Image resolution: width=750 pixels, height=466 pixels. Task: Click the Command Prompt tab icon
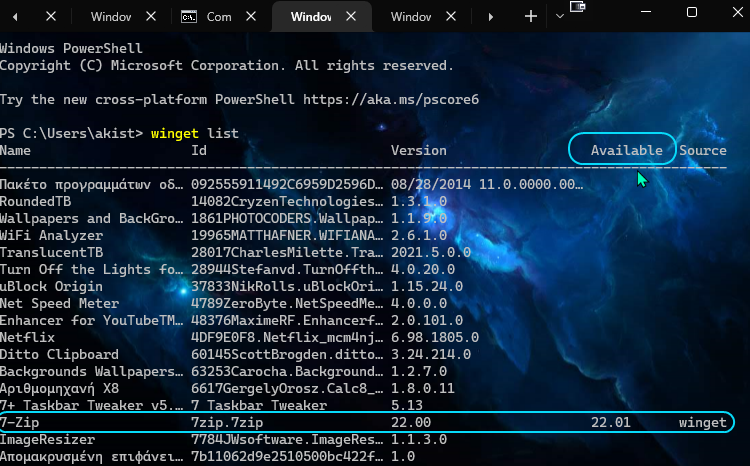pos(189,17)
